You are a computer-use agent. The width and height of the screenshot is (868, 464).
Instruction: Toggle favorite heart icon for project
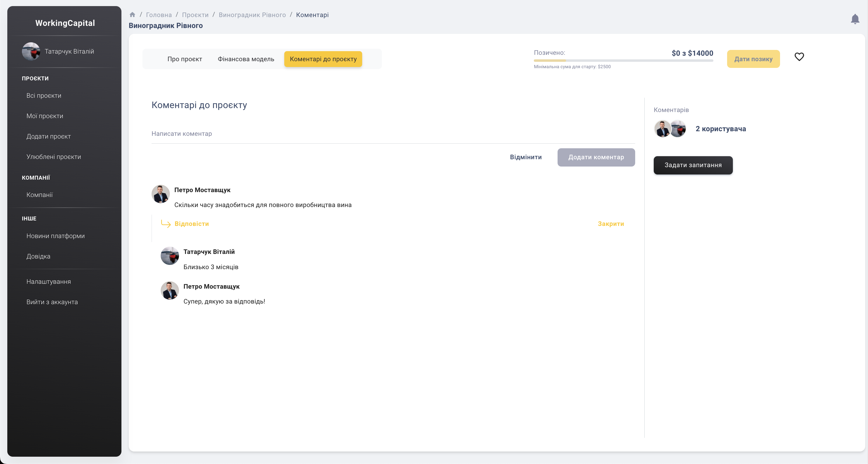point(799,57)
